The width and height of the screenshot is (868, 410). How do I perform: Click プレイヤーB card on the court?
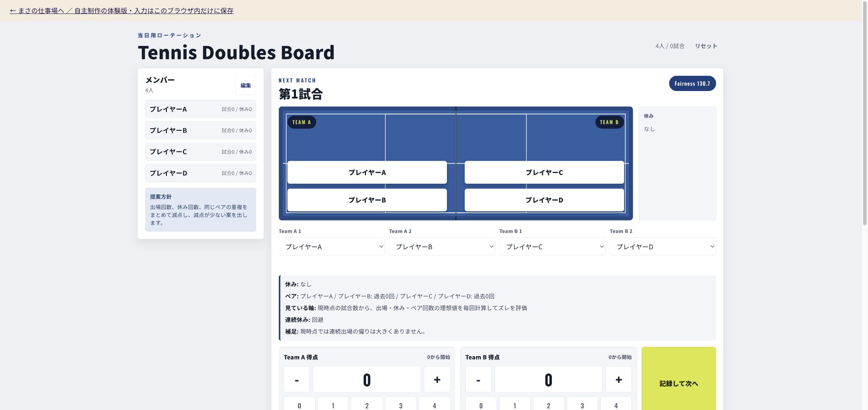[x=367, y=200]
